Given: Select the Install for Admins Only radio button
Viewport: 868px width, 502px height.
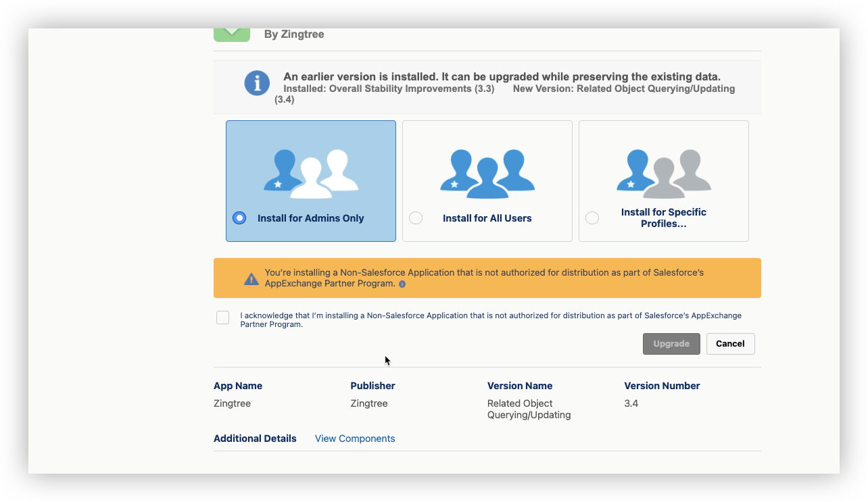Looking at the screenshot, I should tap(239, 218).
